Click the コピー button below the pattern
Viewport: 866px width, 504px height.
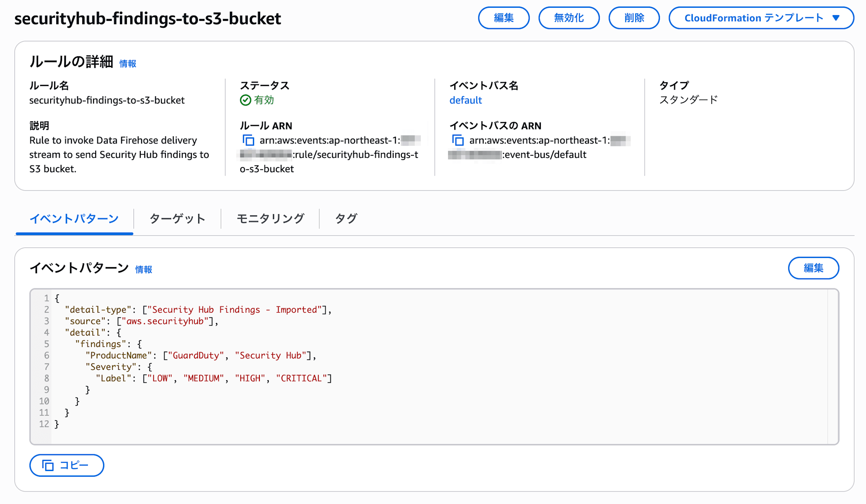pyautogui.click(x=67, y=465)
